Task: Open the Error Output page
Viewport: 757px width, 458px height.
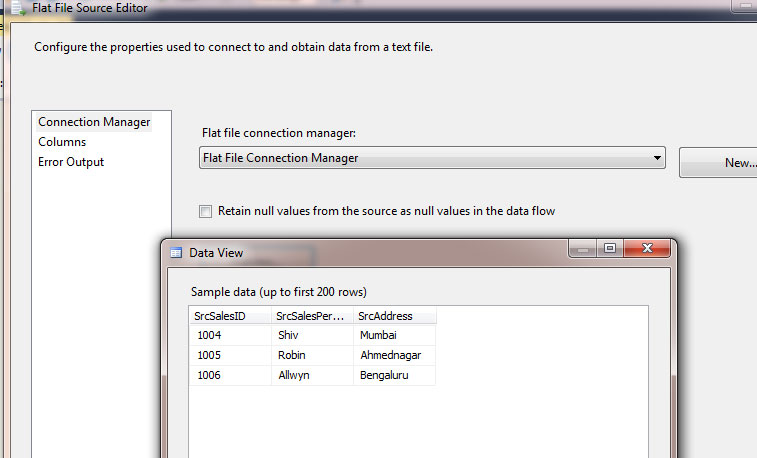Action: tap(71, 162)
